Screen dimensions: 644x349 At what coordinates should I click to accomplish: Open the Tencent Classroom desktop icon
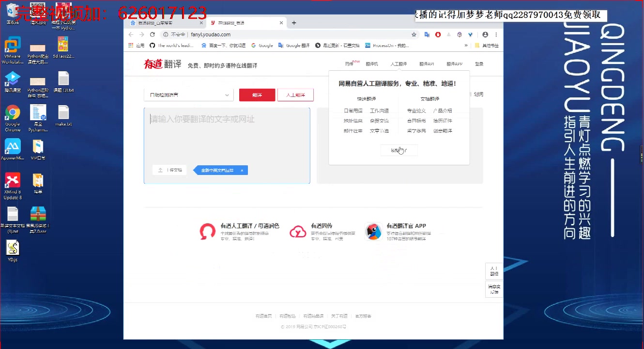[13, 82]
